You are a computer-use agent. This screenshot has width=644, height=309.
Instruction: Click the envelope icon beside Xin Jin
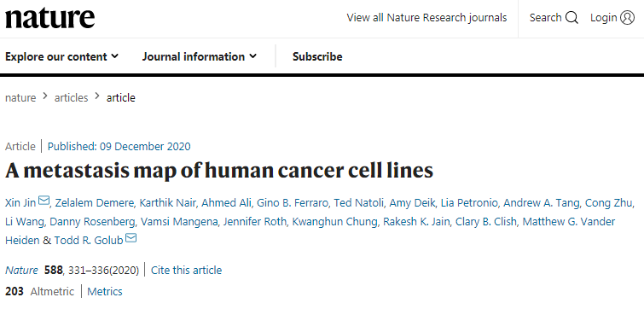click(x=44, y=200)
